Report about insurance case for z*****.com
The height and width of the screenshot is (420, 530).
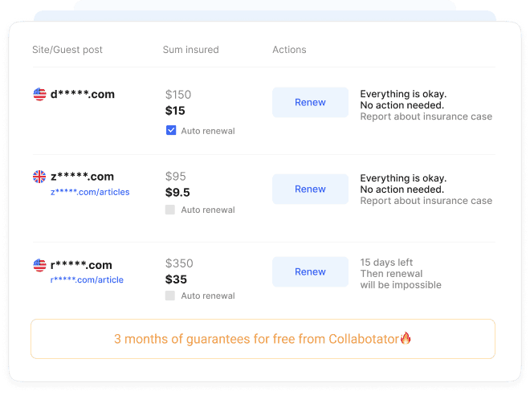tap(426, 201)
